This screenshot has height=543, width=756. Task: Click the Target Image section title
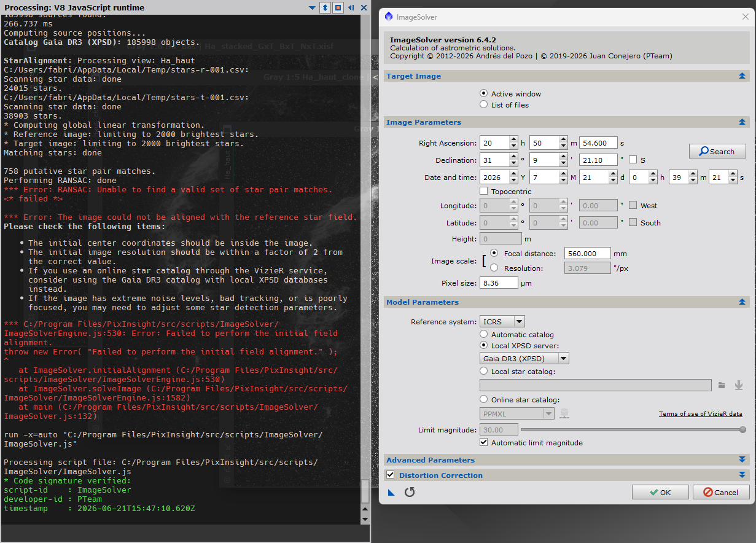point(413,76)
